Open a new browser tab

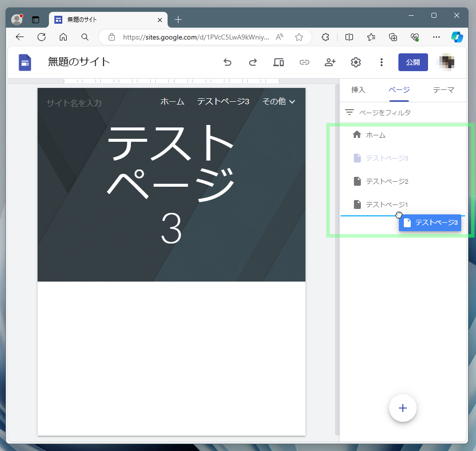click(x=178, y=20)
